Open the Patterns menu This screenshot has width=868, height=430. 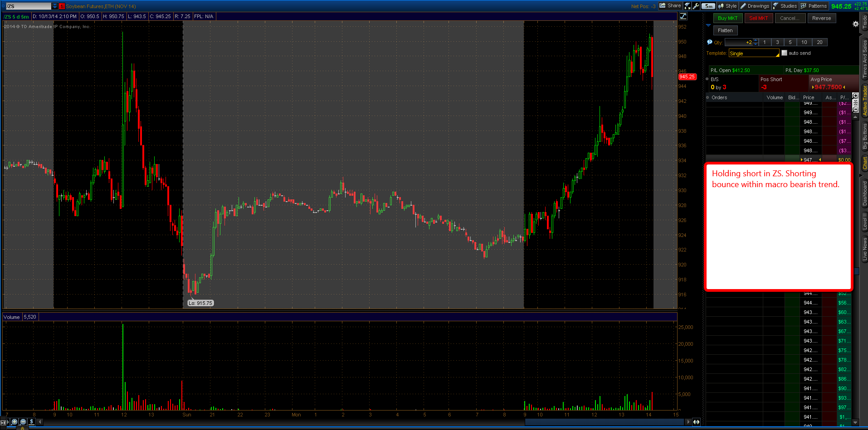pyautogui.click(x=814, y=6)
